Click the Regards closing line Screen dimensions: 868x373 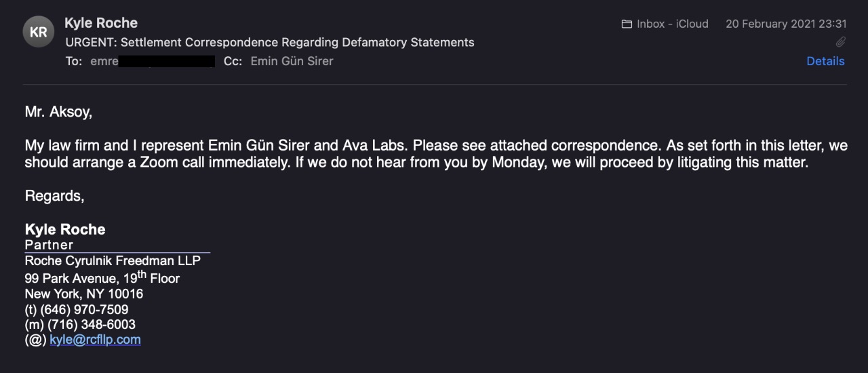coord(54,196)
